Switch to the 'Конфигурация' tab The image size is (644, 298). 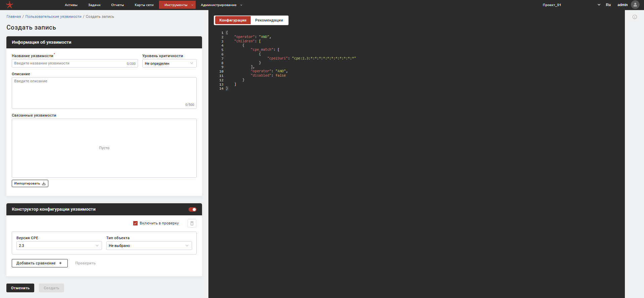(x=233, y=20)
